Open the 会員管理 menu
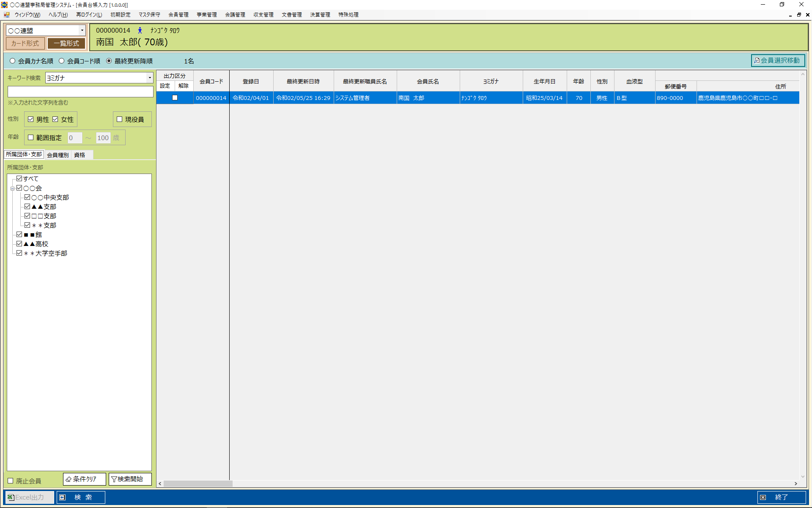Screen dimensions: 812x508 (178, 14)
